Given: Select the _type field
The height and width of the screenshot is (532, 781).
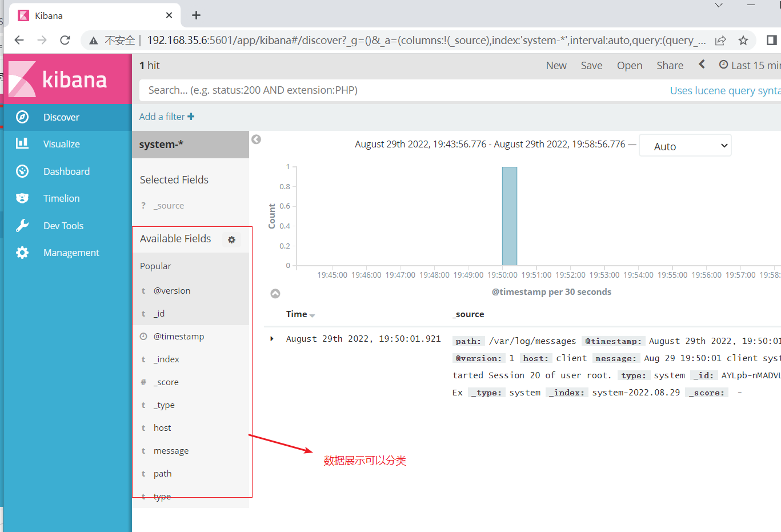Looking at the screenshot, I should click(x=164, y=405).
